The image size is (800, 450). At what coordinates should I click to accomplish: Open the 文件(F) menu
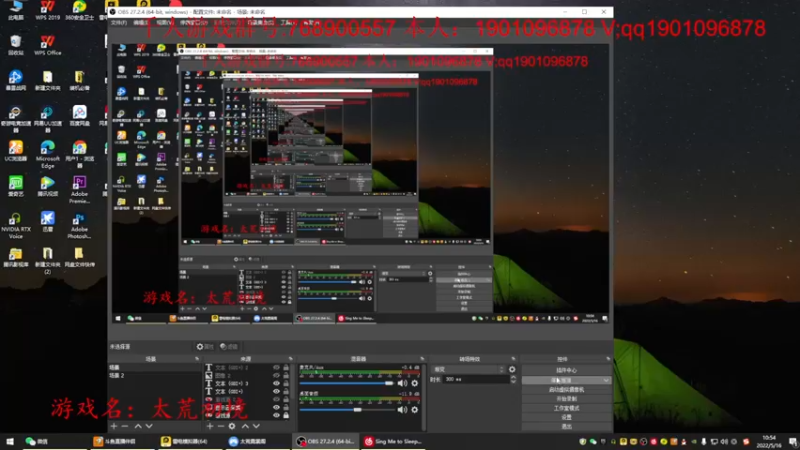(119, 23)
